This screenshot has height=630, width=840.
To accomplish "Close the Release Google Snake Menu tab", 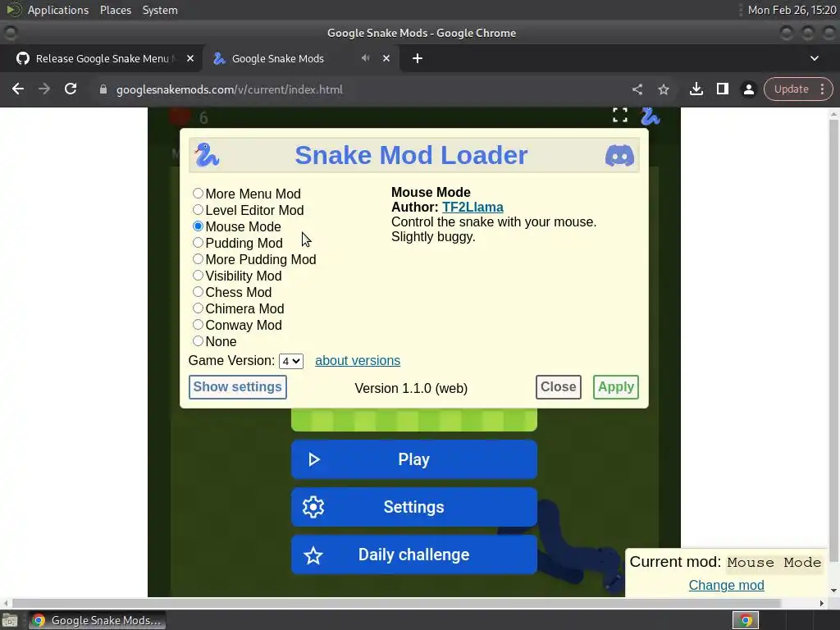I will coord(190,58).
